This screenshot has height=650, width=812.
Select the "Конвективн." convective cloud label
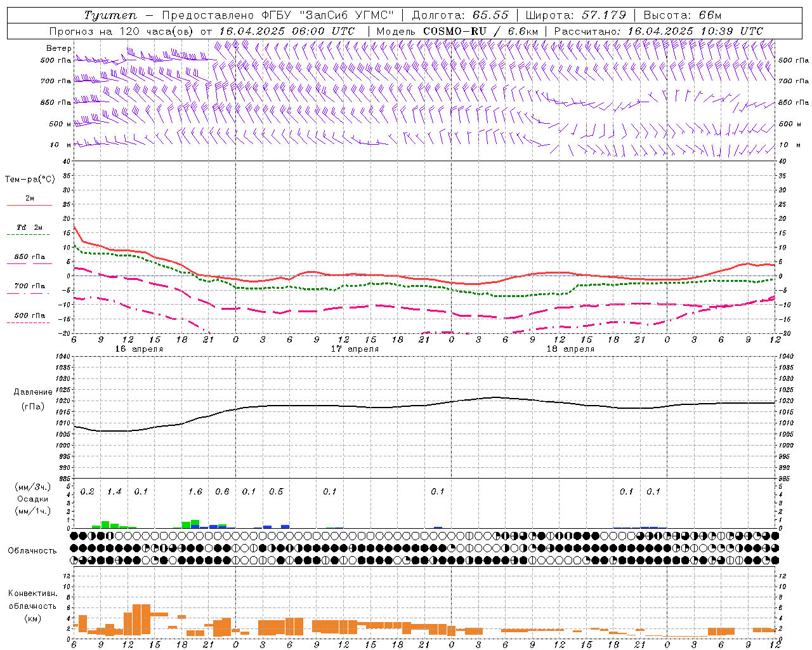(33, 594)
